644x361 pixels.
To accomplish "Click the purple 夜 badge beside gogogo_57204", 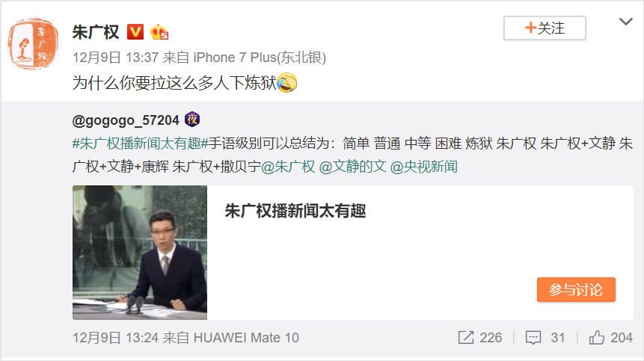I will point(192,120).
